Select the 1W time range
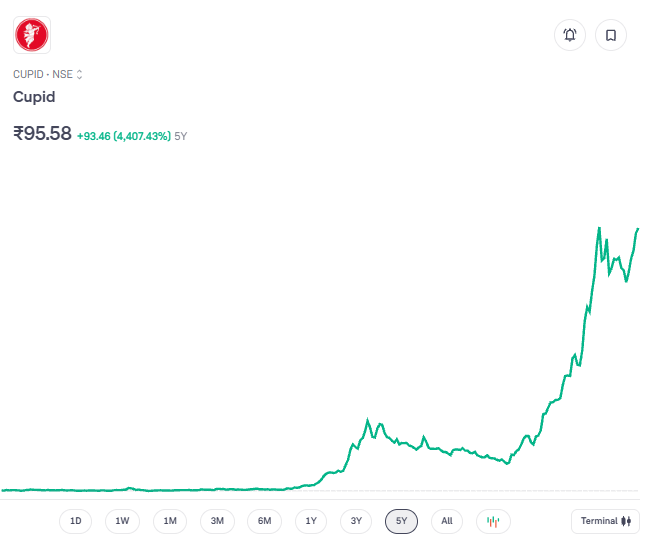The height and width of the screenshot is (544, 654). pyautogui.click(x=122, y=521)
